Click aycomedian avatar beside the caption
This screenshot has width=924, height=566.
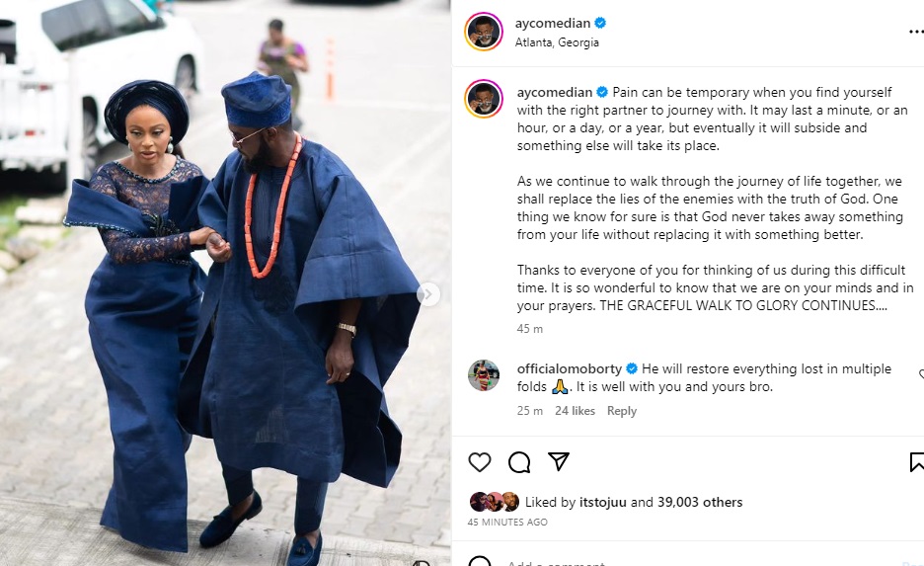click(x=484, y=99)
